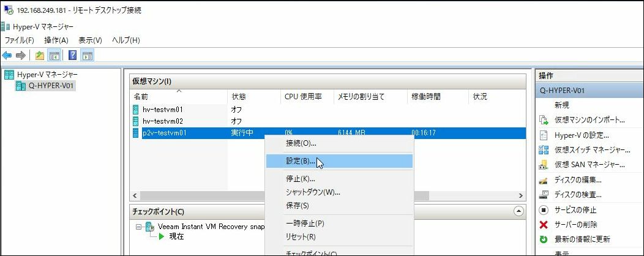Select シャットダウン(W)... from context menu
The image size is (644, 256).
pos(313,192)
